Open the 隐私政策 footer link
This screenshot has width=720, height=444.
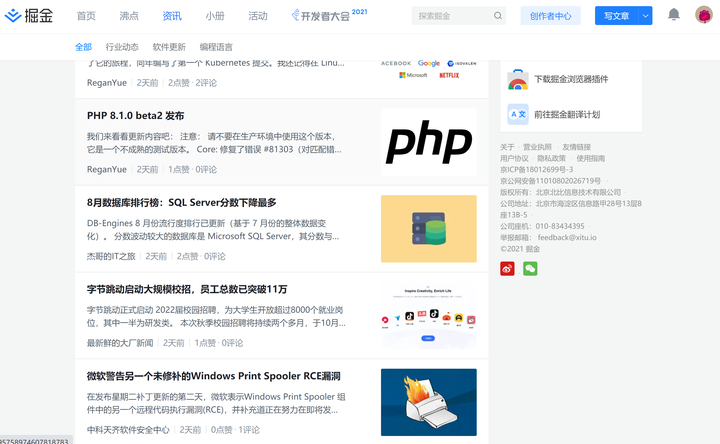click(x=551, y=158)
